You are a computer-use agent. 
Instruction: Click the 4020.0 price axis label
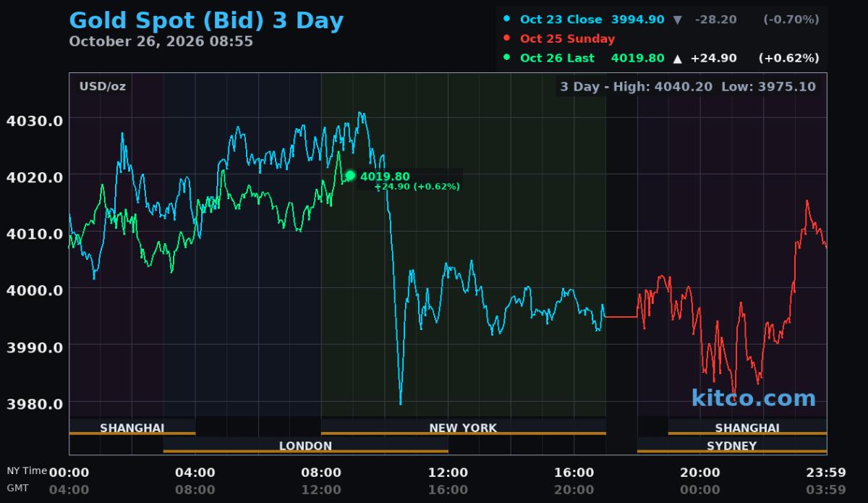pyautogui.click(x=34, y=177)
